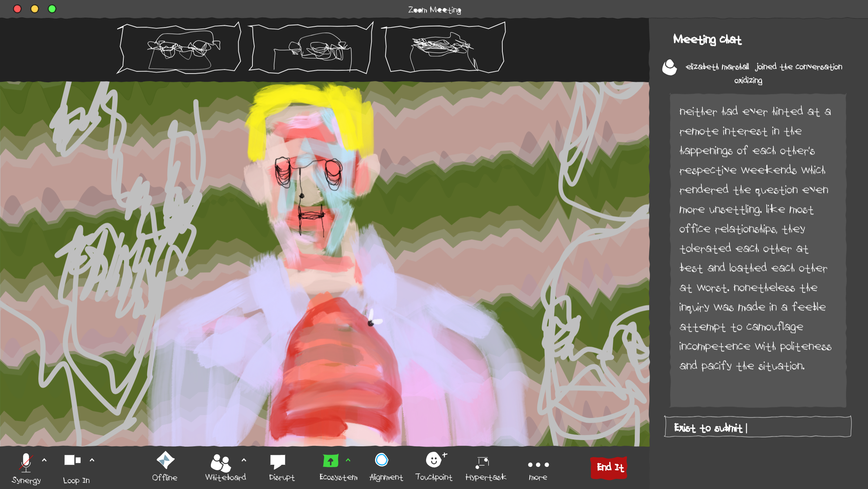Maximize the window with green button
The image size is (868, 489).
pos(52,9)
